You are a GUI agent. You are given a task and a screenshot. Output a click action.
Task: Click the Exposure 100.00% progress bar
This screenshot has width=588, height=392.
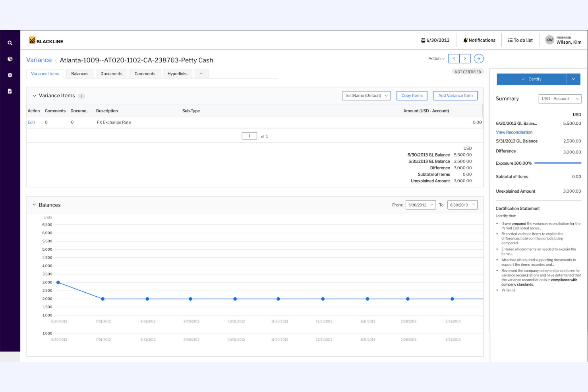(558, 163)
